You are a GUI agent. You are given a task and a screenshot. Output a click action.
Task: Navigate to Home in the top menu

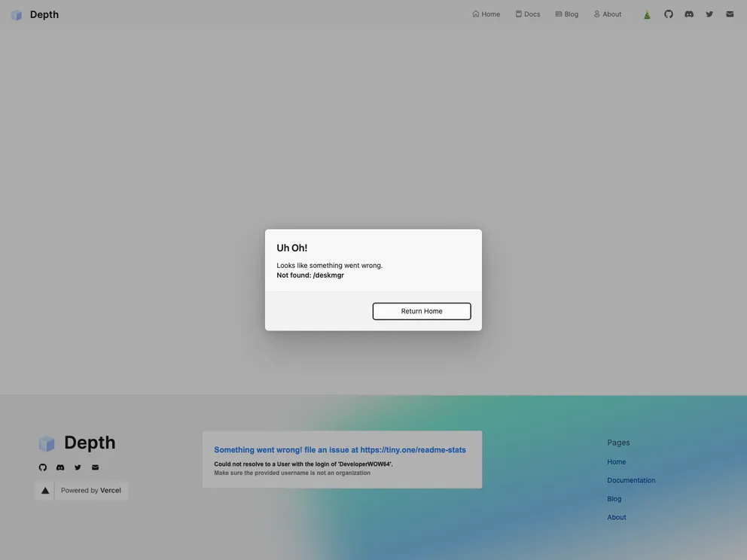click(x=486, y=14)
